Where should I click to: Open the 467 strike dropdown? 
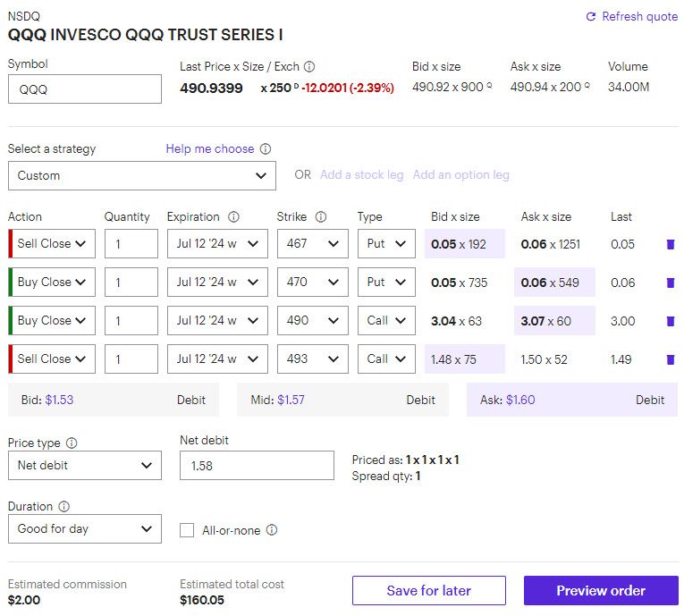[312, 244]
